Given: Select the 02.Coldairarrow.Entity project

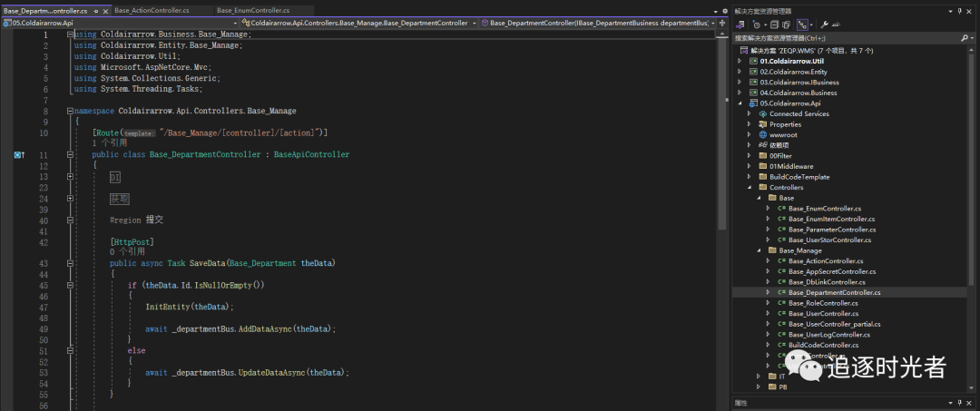Looking at the screenshot, I should pyautogui.click(x=793, y=72).
